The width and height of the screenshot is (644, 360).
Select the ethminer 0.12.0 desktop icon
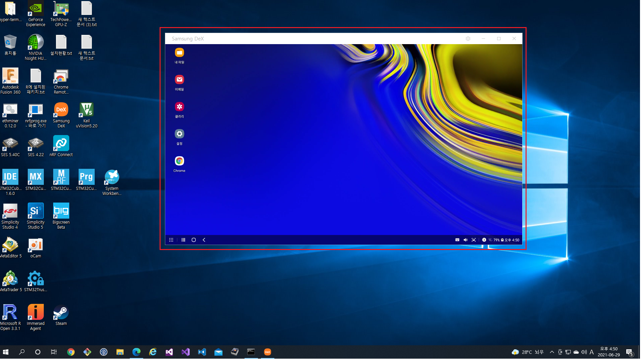point(10,116)
